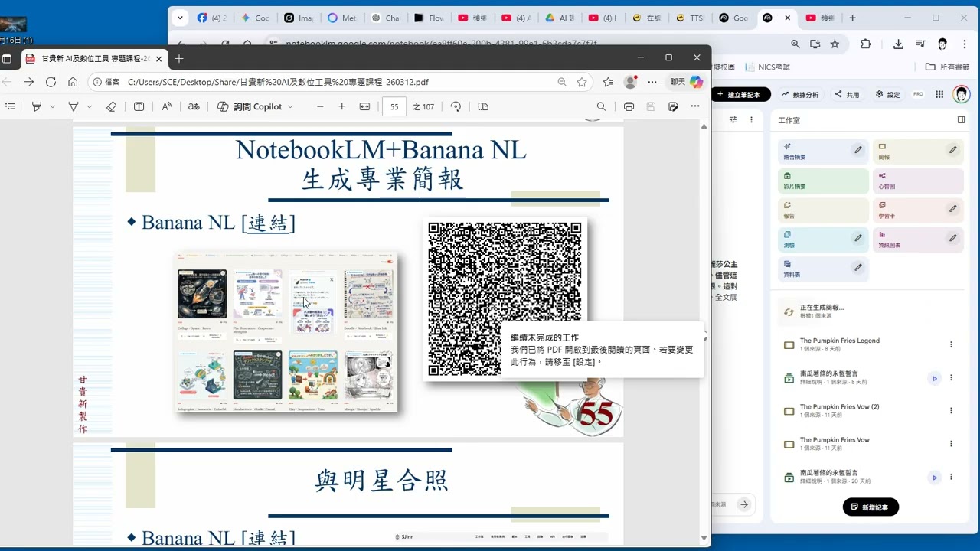Toggle the page view icon
The height and width of the screenshot is (551, 980).
tap(483, 106)
